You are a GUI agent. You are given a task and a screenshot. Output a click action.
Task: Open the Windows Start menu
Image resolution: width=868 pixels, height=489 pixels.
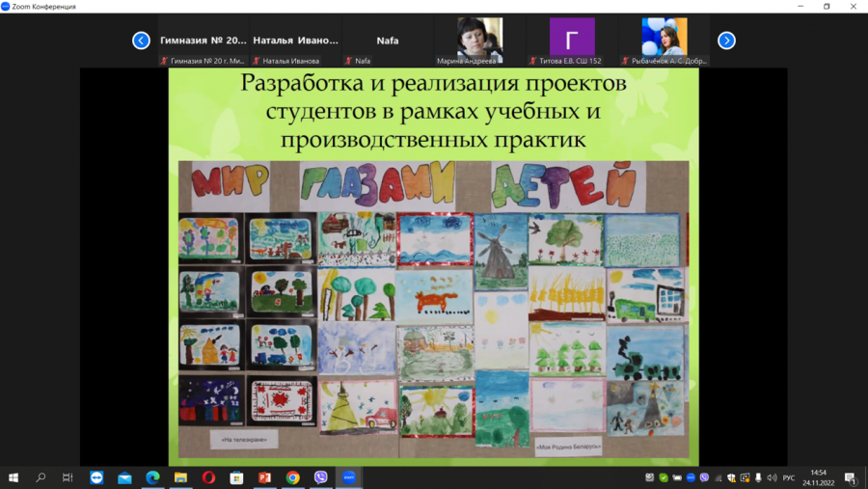[x=14, y=477]
